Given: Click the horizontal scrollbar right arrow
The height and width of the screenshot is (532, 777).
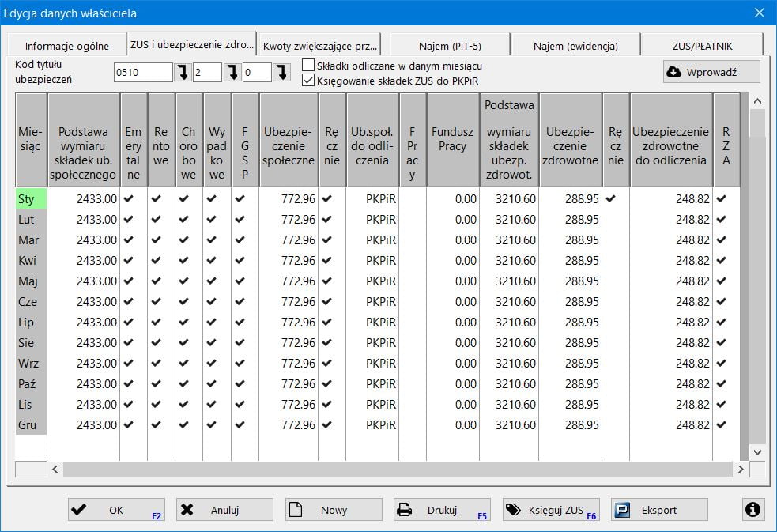Looking at the screenshot, I should click(741, 469).
